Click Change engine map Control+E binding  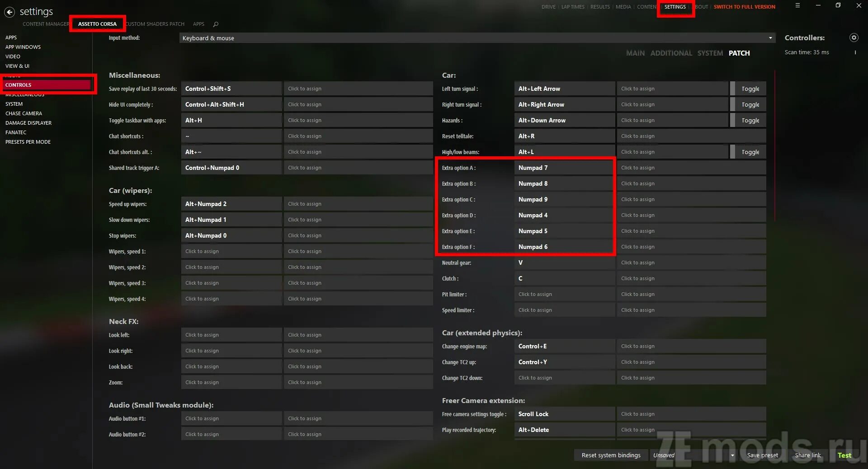[565, 346]
